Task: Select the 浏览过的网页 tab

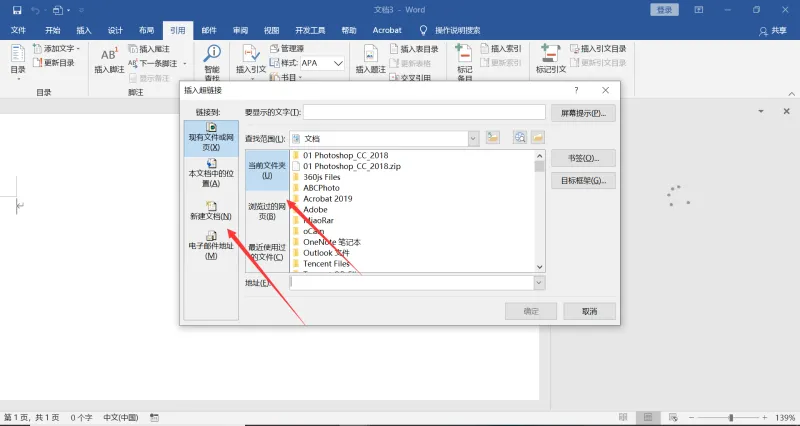Action: (267, 211)
